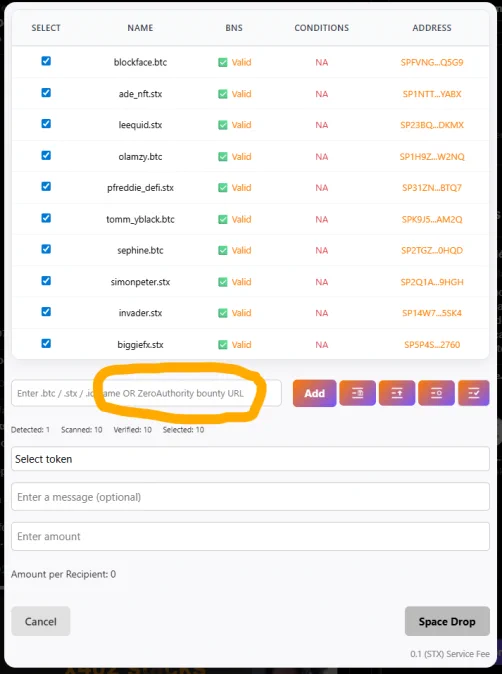This screenshot has width=502, height=674.
Task: Click the Scanned: 10 counter
Action: click(x=82, y=429)
